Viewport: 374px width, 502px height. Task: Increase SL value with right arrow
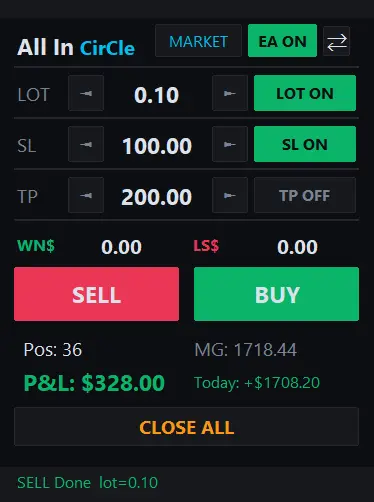[230, 144]
